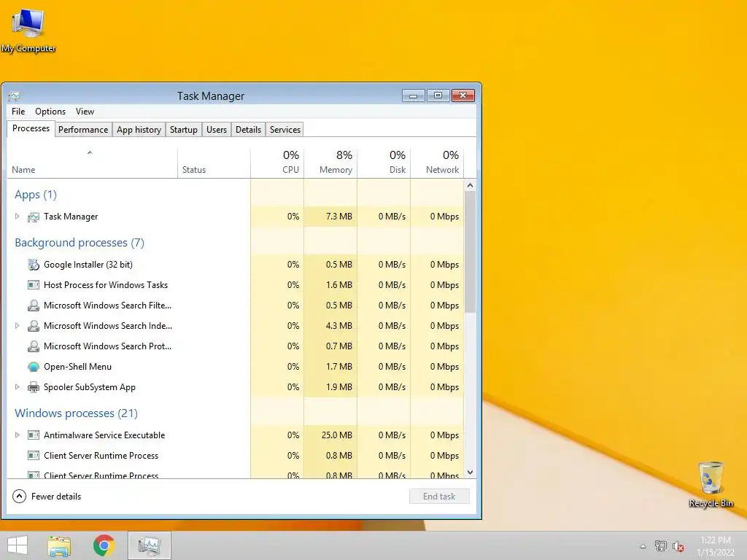Switch to the Details tab
The width and height of the screenshot is (747, 560).
pos(248,130)
